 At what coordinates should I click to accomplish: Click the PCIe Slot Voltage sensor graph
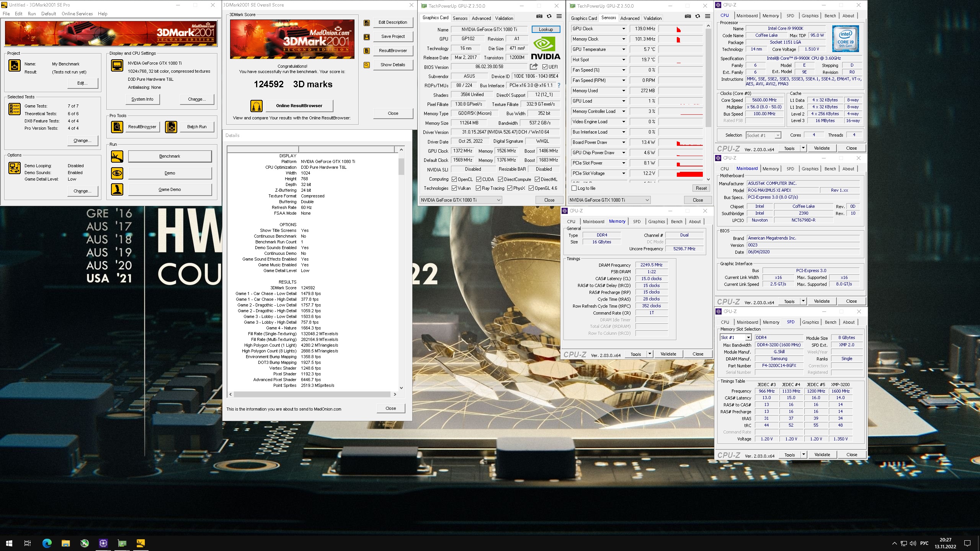coord(681,173)
